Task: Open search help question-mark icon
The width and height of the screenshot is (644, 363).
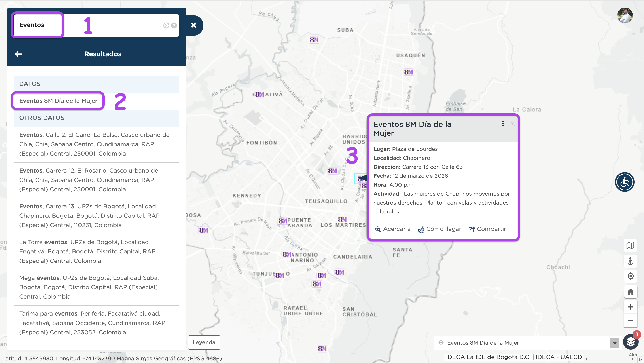Action: (x=174, y=25)
